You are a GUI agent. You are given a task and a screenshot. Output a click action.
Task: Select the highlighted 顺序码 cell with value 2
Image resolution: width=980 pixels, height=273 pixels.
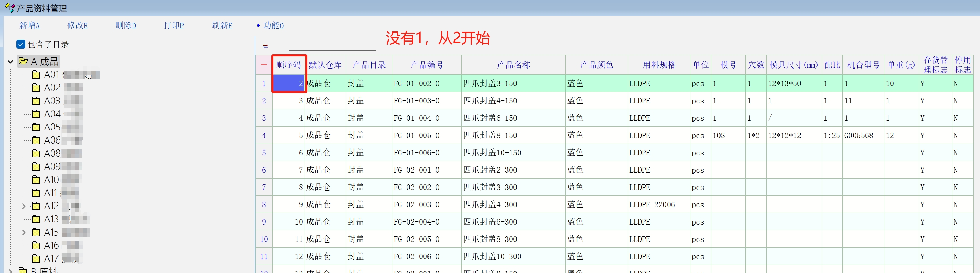tap(288, 83)
